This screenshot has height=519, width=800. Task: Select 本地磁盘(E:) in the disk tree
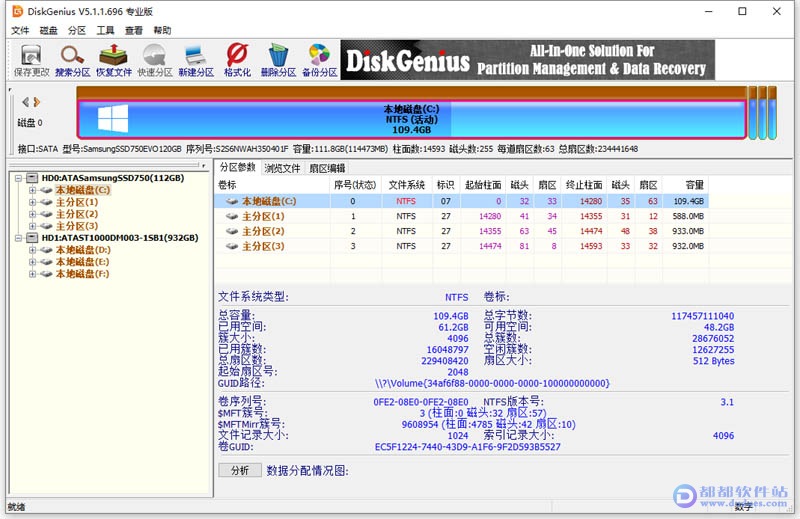pyautogui.click(x=83, y=262)
